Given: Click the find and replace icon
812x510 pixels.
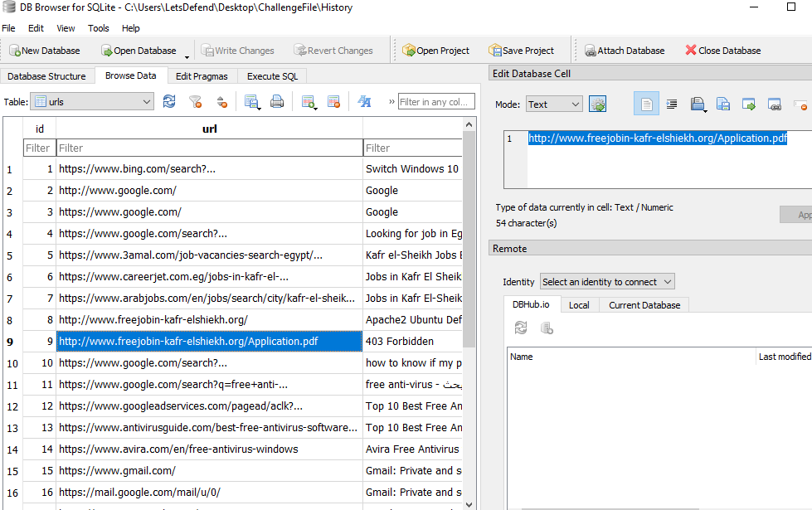Looking at the screenshot, I should point(364,102).
